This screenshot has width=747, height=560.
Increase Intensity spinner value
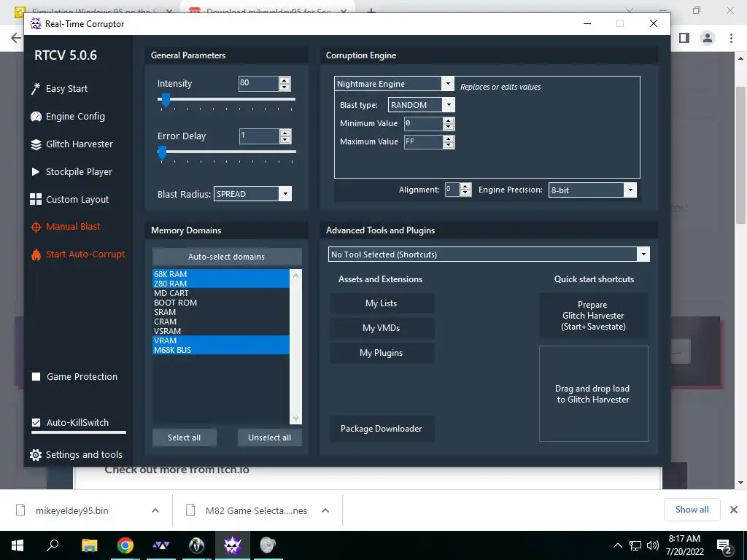[x=285, y=80]
